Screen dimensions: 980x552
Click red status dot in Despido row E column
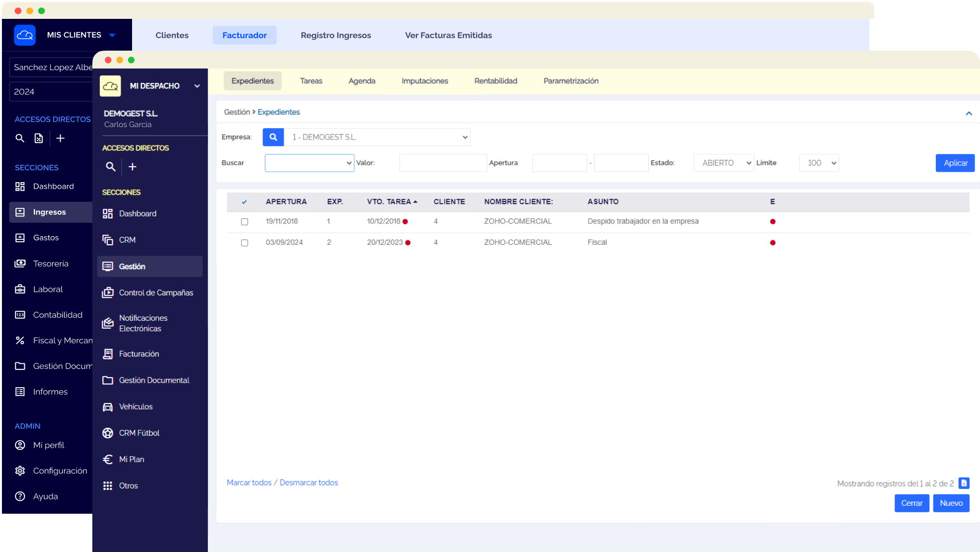(x=772, y=222)
